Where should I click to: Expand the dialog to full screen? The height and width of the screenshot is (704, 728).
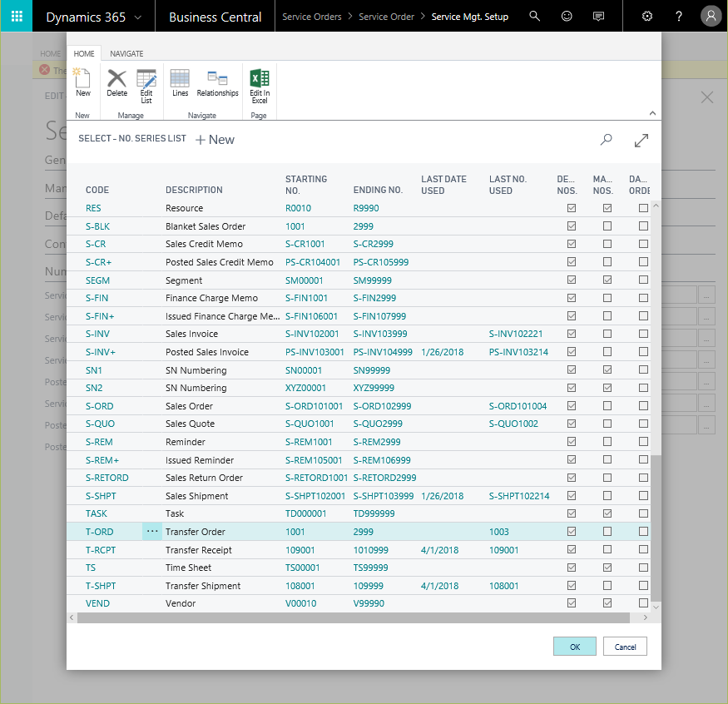(641, 141)
